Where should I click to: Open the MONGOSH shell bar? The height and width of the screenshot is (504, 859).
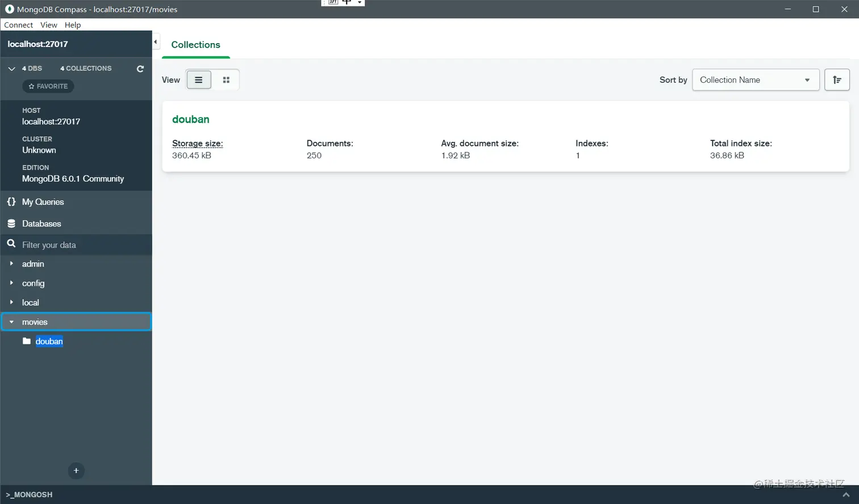pyautogui.click(x=429, y=494)
